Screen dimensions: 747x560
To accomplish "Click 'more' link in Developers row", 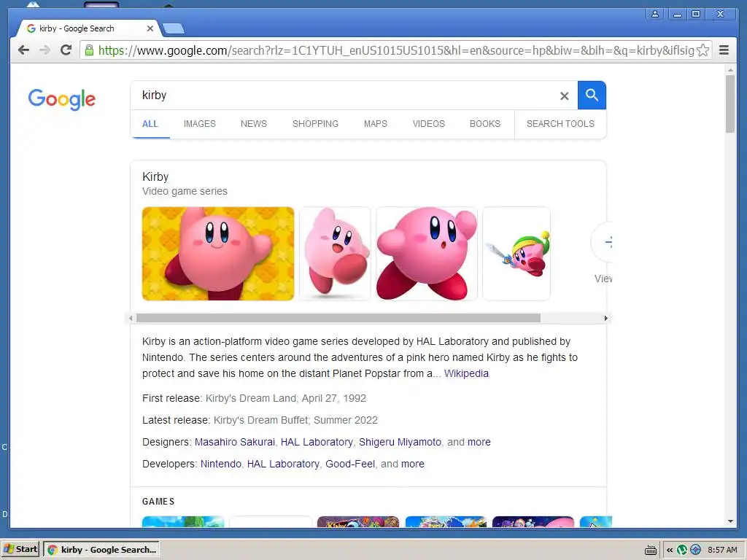I will pyautogui.click(x=413, y=464).
